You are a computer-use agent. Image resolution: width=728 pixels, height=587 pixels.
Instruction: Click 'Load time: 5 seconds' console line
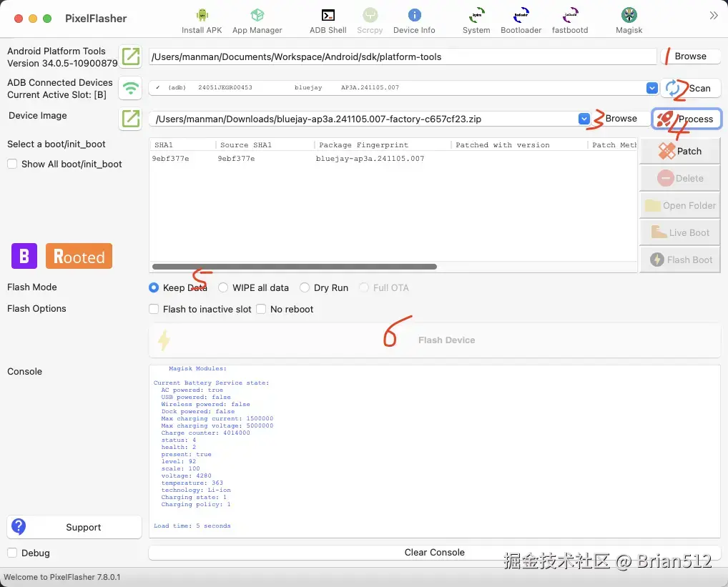192,526
